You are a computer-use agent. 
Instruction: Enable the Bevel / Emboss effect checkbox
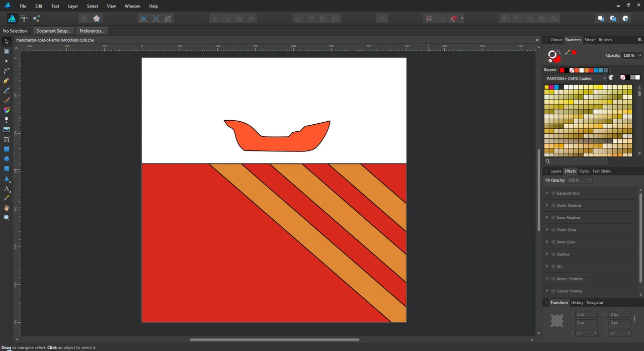pyautogui.click(x=553, y=279)
